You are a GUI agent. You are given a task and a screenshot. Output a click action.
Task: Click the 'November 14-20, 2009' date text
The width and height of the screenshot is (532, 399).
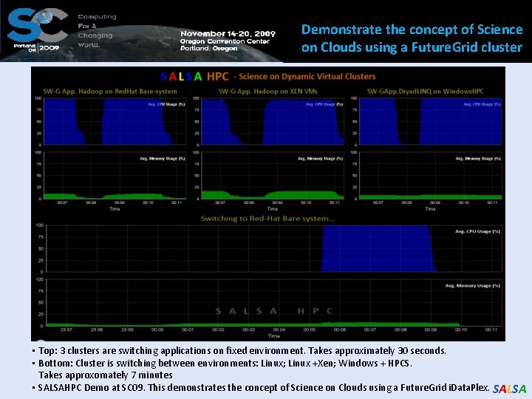point(228,33)
